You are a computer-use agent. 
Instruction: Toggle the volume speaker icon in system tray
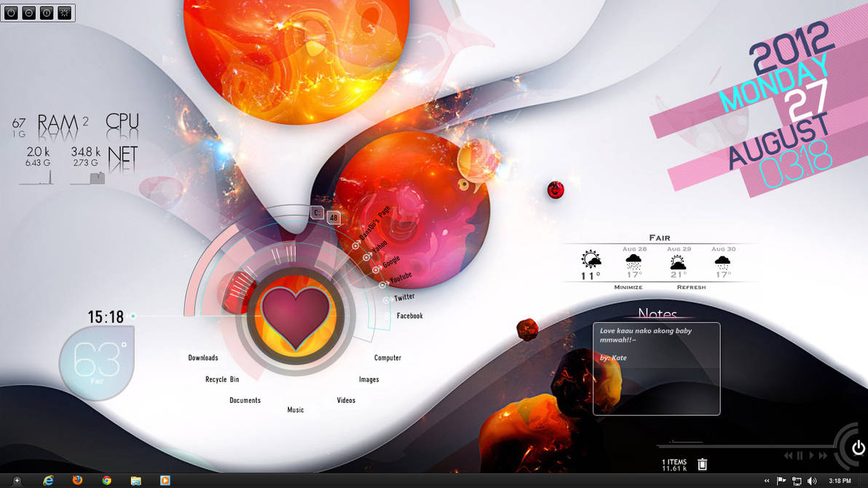810,481
